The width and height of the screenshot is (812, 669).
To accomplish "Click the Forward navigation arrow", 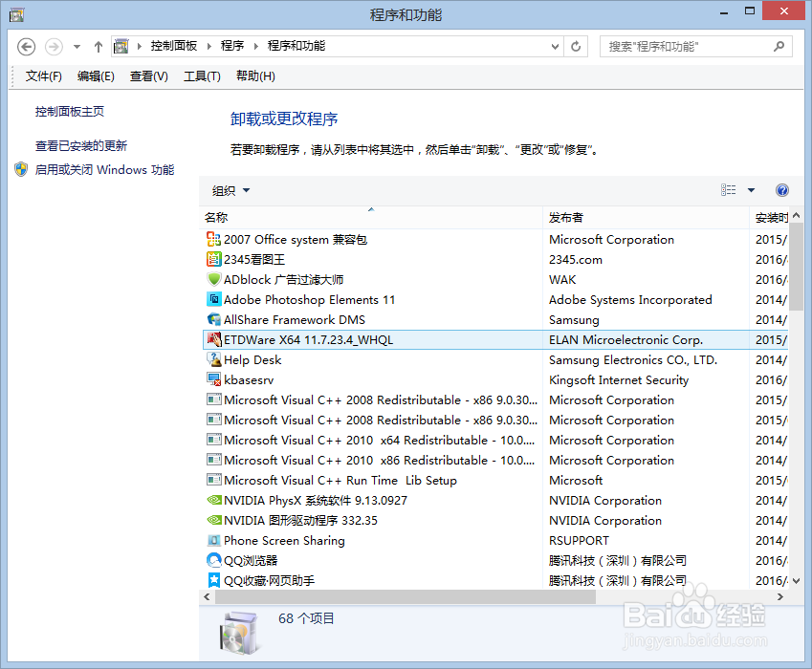I will [x=54, y=47].
